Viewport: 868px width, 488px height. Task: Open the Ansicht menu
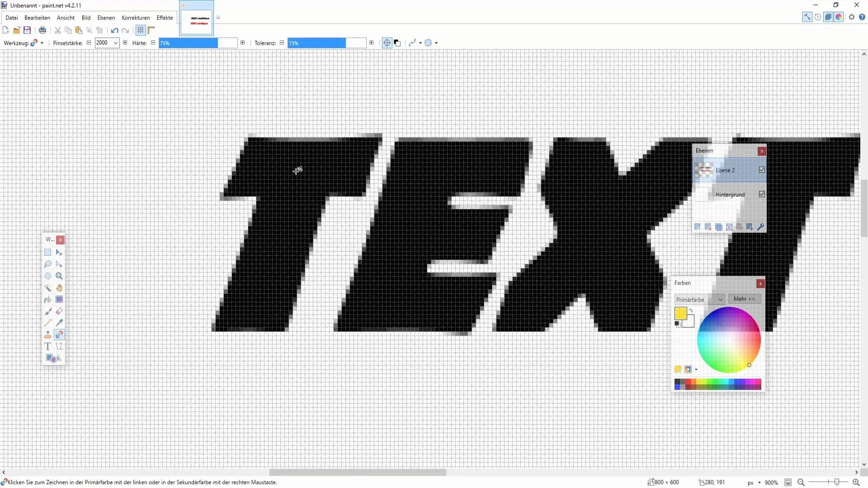(x=66, y=18)
